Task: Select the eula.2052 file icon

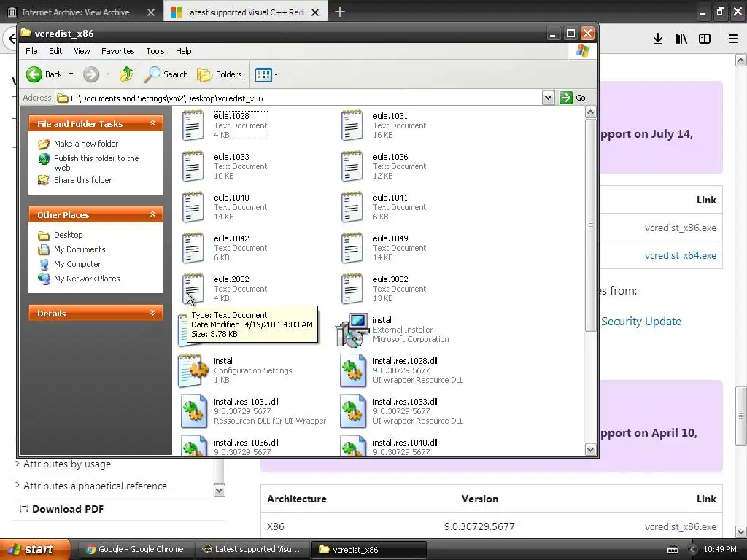Action: [x=193, y=289]
